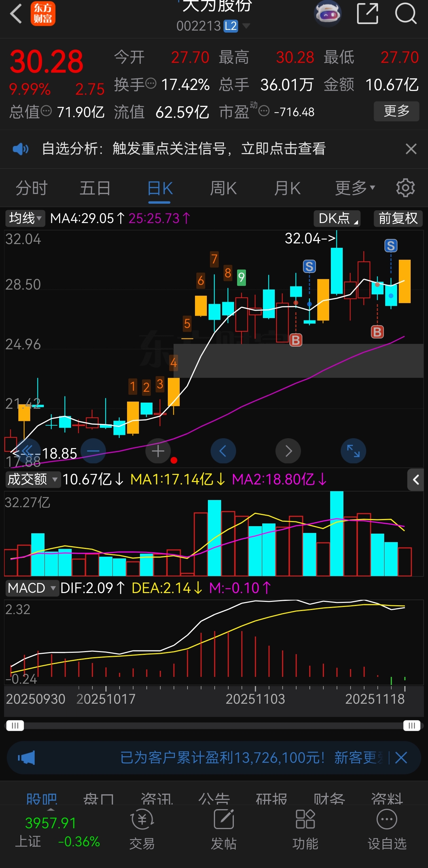The image size is (428, 868).
Task: Open the 更多 quote details button
Action: (x=396, y=111)
